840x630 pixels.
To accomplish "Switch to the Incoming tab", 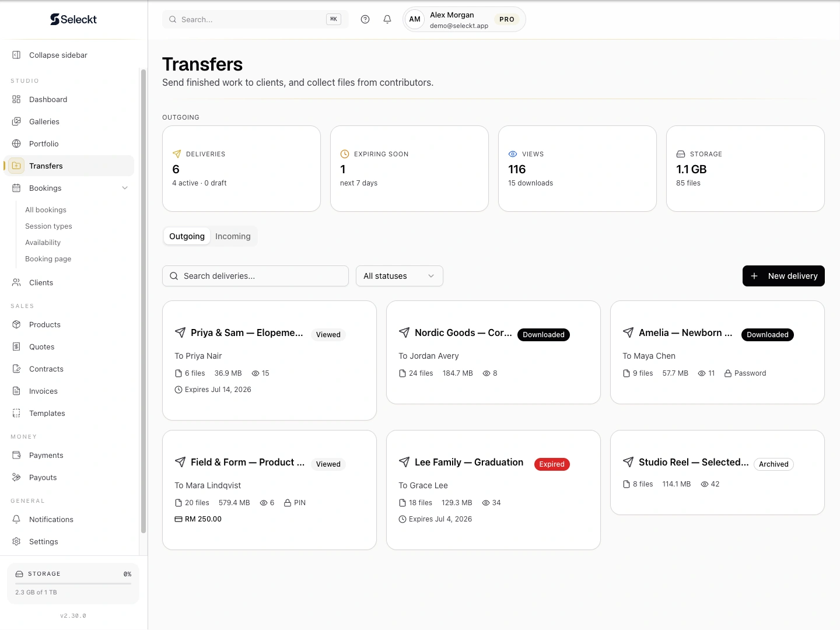I will tap(233, 236).
